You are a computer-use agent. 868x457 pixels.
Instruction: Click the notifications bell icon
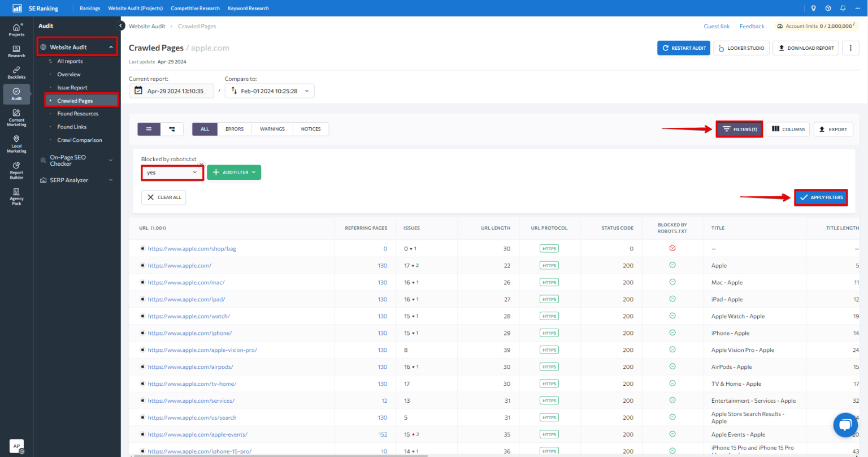pyautogui.click(x=843, y=8)
